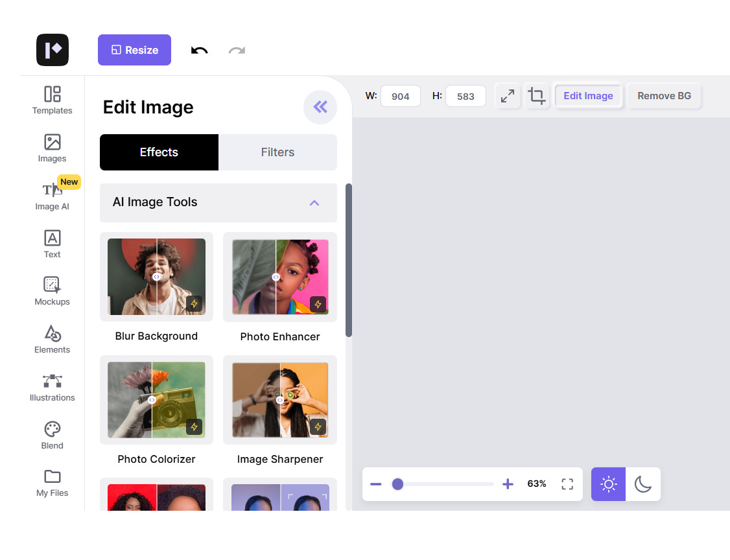Redo the last action
This screenshot has height=560, width=730.
[237, 51]
